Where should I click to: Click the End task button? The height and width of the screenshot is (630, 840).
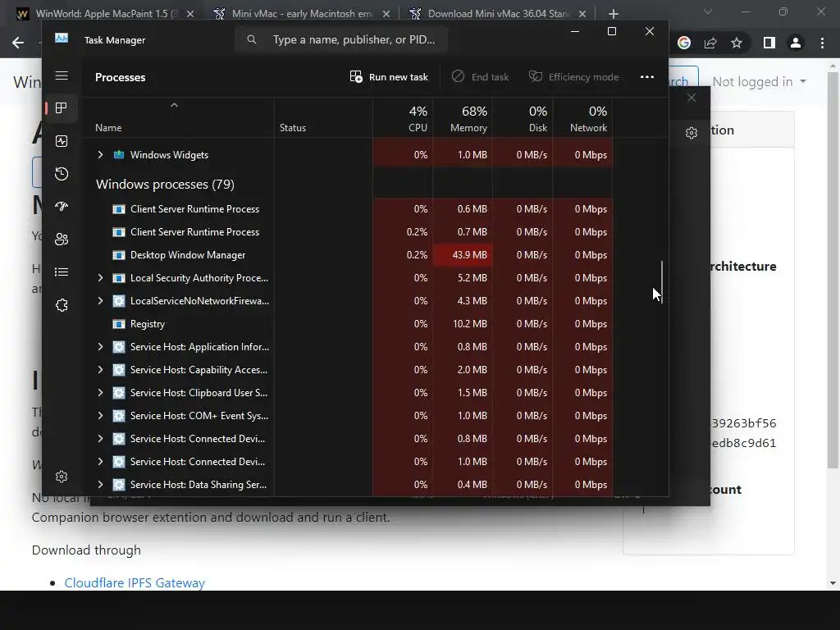click(480, 76)
